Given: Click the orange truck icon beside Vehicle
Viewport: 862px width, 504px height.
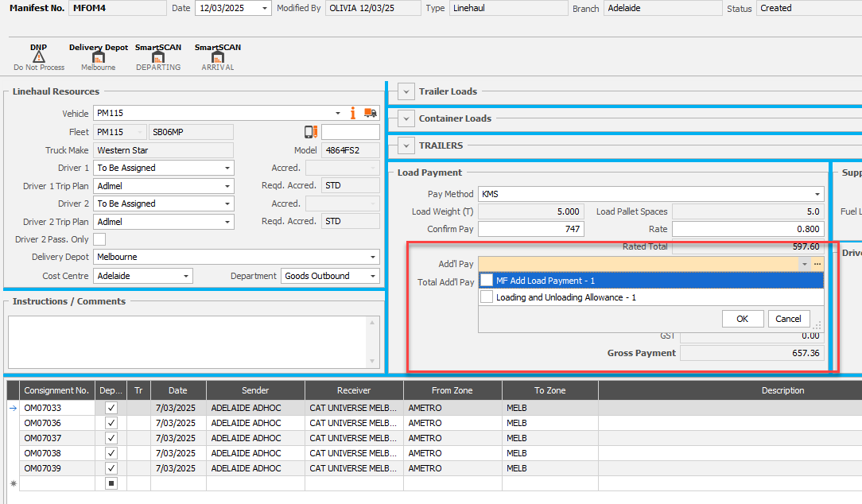Looking at the screenshot, I should point(371,113).
